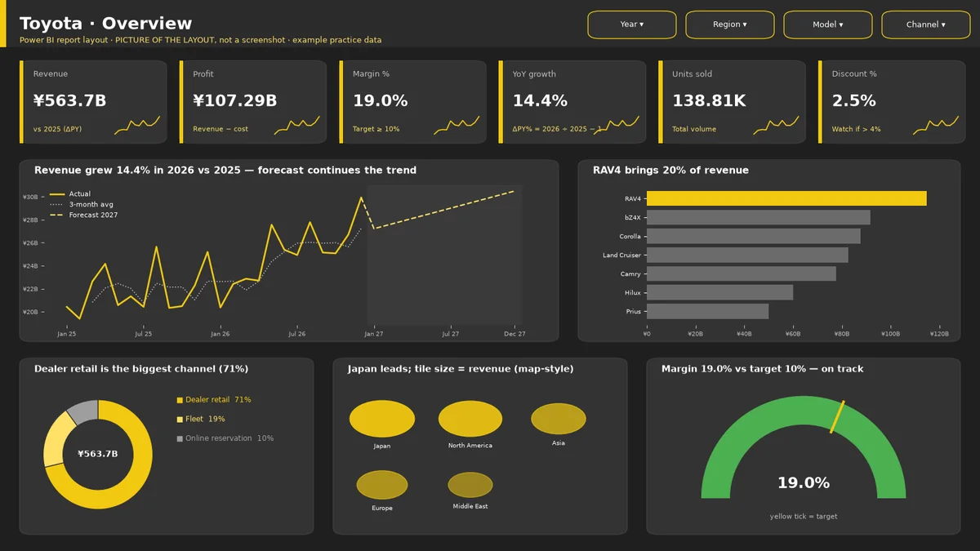
Task: Select the Europe map tile
Action: 382,485
